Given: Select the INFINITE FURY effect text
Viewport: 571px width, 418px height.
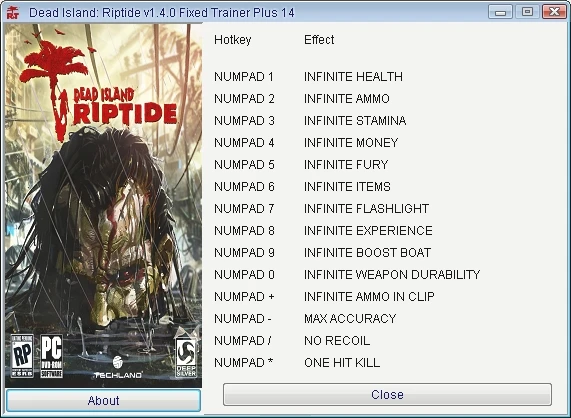Looking at the screenshot, I should pos(346,165).
